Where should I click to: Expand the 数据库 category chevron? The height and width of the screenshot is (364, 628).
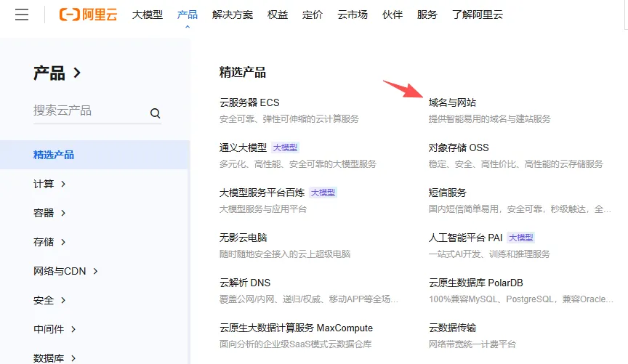click(73, 358)
